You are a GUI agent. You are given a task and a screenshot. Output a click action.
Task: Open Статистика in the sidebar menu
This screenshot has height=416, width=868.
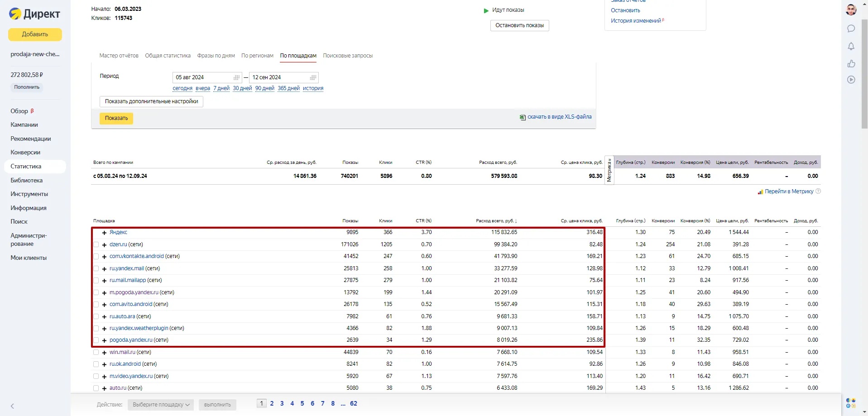tap(26, 166)
